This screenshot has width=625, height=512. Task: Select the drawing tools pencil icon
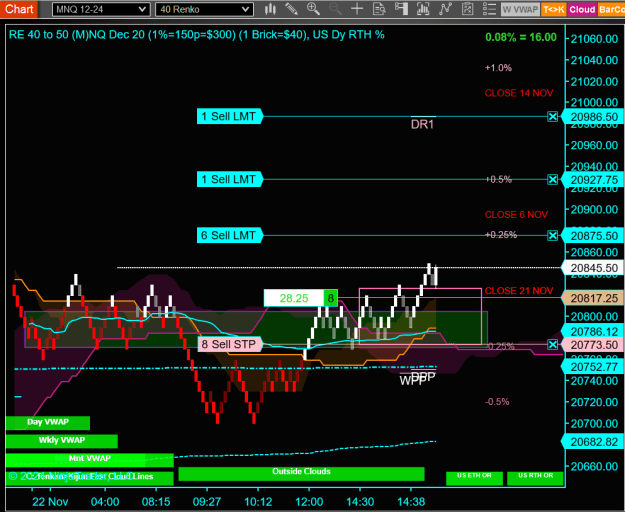[292, 9]
